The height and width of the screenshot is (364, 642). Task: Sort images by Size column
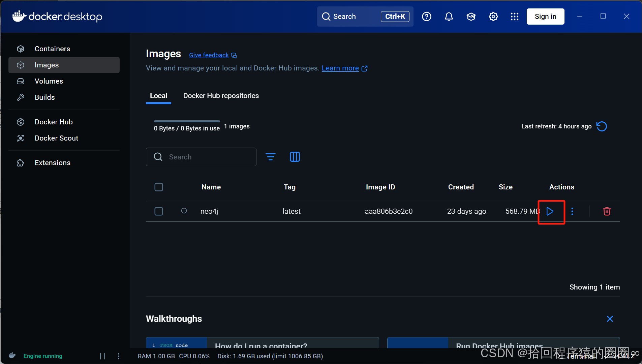click(x=506, y=187)
